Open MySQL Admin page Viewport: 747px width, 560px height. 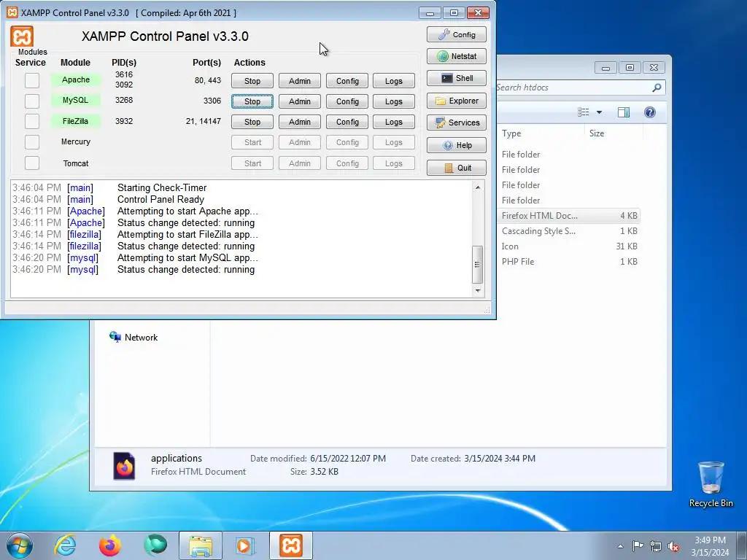[x=300, y=101]
